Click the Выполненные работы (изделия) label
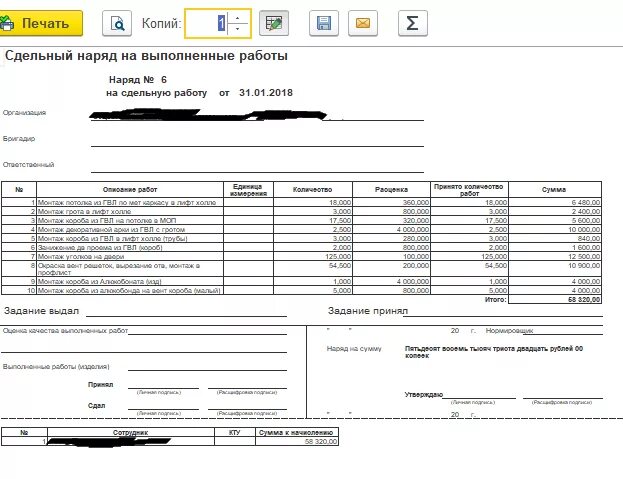This screenshot has height=479, width=623. pyautogui.click(x=56, y=367)
